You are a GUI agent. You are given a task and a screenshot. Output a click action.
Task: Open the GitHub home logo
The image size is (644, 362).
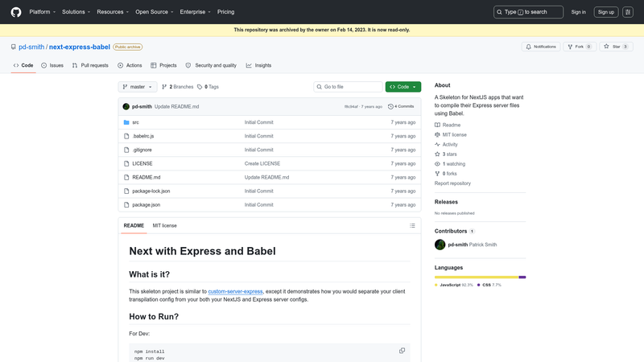click(x=16, y=12)
